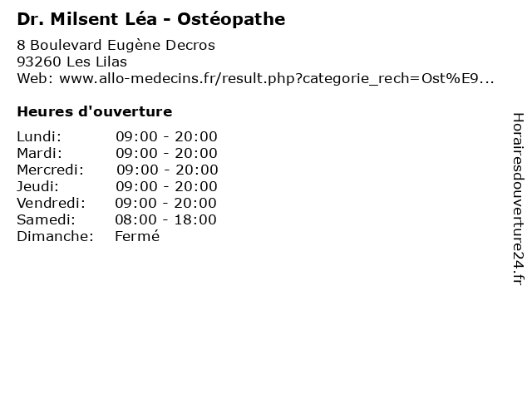
Task: Click the Vendredi hours 09:00 - 20:00
Action: (165, 203)
